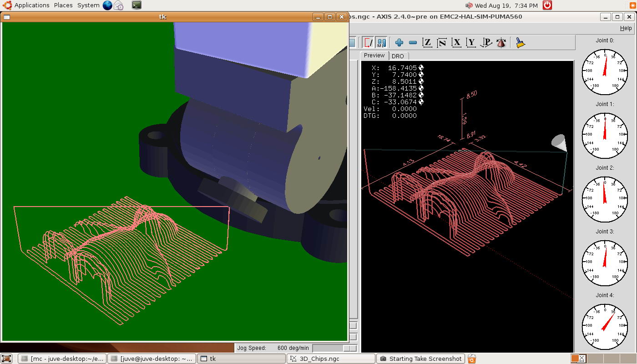Open the Applications menu
637x364 pixels.
tap(31, 5)
